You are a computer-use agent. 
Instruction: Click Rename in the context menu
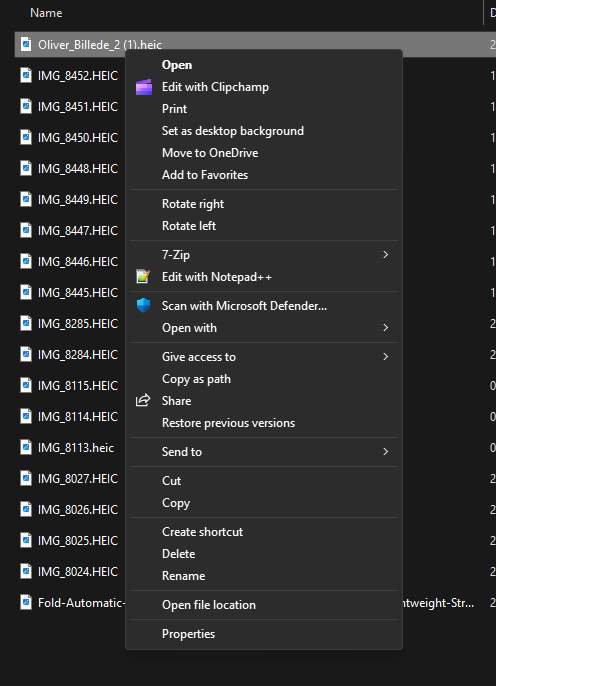[183, 576]
